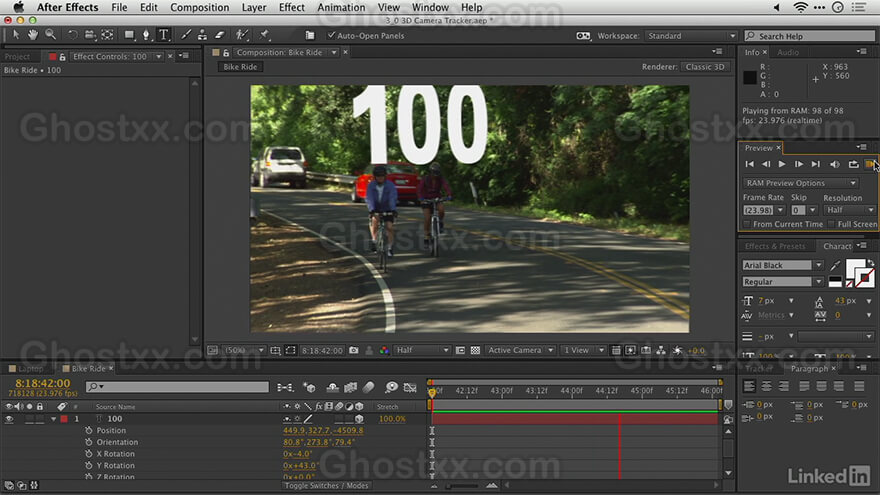Take snapshot with camera icon

[354, 350]
